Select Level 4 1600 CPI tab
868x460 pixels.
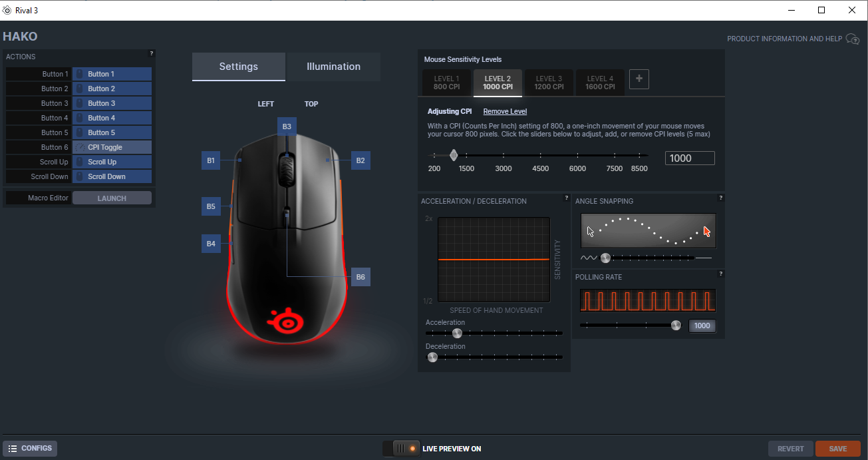[600, 83]
